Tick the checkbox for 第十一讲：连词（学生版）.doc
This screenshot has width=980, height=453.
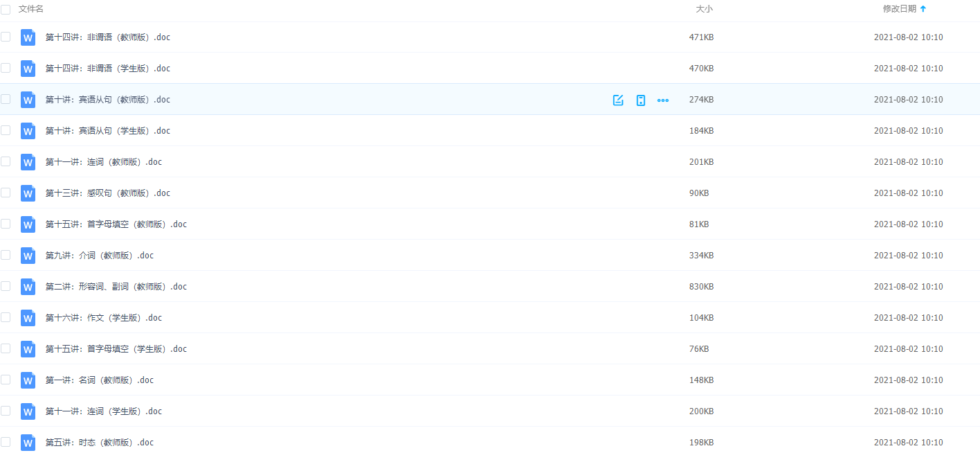click(x=6, y=411)
